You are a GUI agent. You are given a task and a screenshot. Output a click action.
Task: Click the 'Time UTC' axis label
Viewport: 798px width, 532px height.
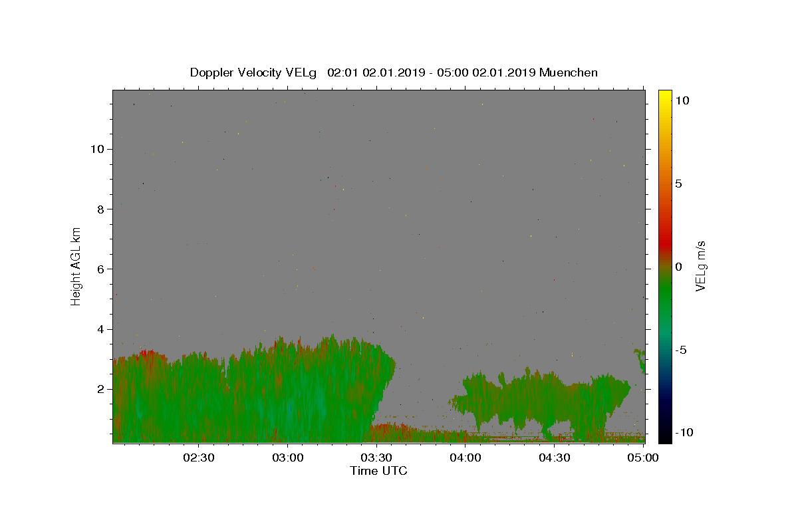pyautogui.click(x=378, y=471)
